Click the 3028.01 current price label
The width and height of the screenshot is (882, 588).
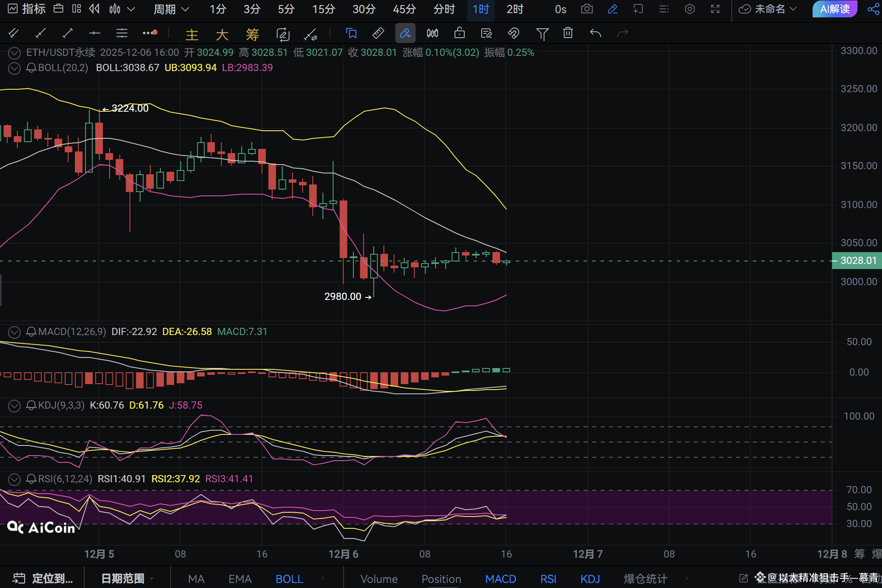(857, 261)
